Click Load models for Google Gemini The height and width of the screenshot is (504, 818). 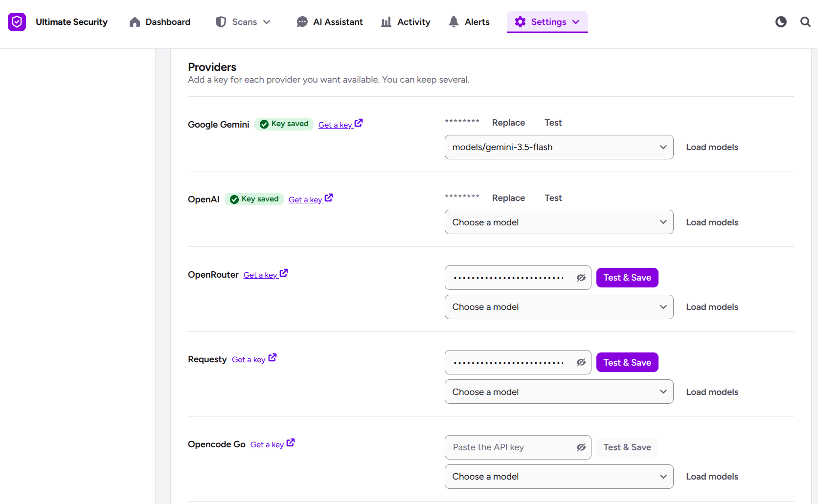[712, 147]
